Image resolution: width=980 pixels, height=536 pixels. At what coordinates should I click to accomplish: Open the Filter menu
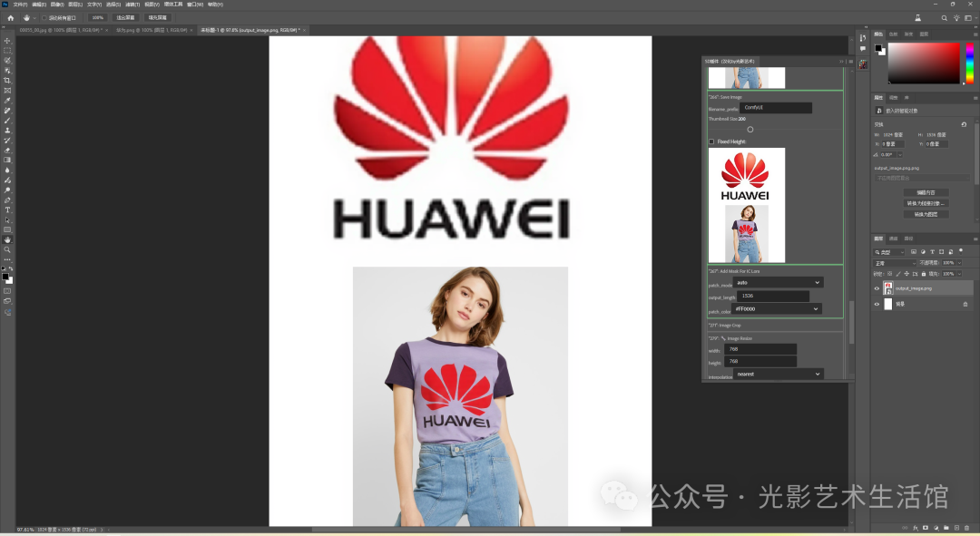point(132,5)
